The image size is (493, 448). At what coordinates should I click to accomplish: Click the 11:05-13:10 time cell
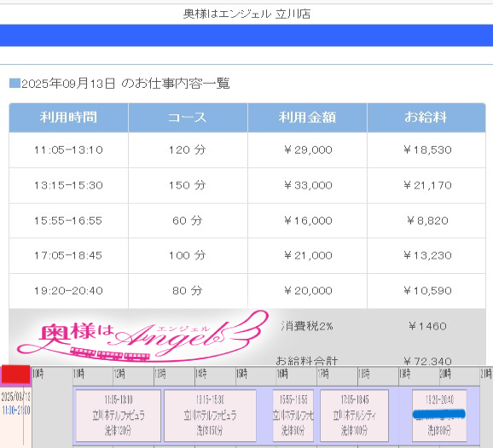click(x=68, y=150)
